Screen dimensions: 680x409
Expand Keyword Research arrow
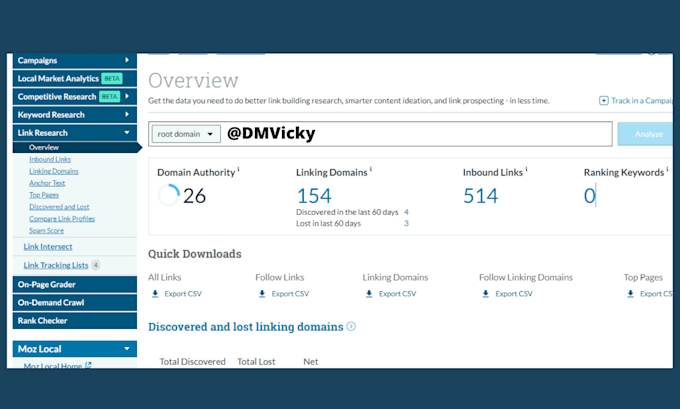(127, 115)
